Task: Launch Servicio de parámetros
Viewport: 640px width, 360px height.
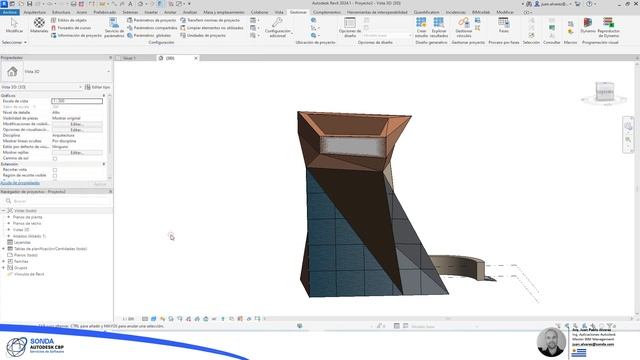Action: (114, 27)
